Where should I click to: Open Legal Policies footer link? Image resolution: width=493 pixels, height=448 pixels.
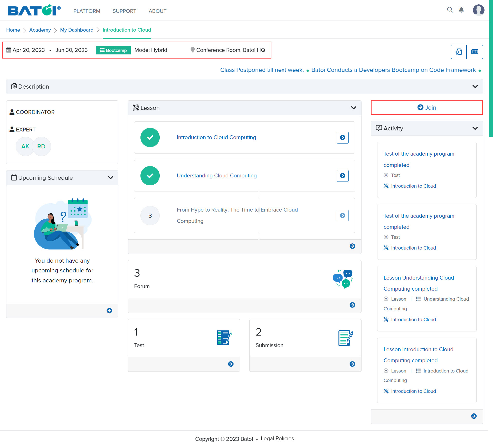[x=277, y=439]
